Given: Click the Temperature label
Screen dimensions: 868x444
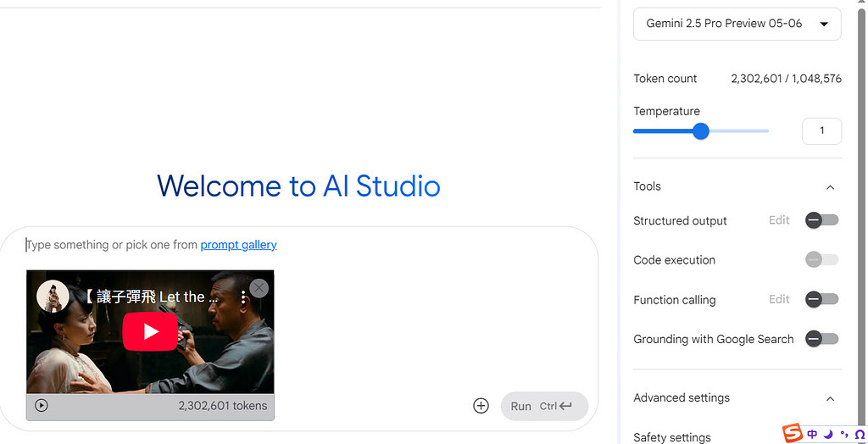Looking at the screenshot, I should (x=667, y=111).
